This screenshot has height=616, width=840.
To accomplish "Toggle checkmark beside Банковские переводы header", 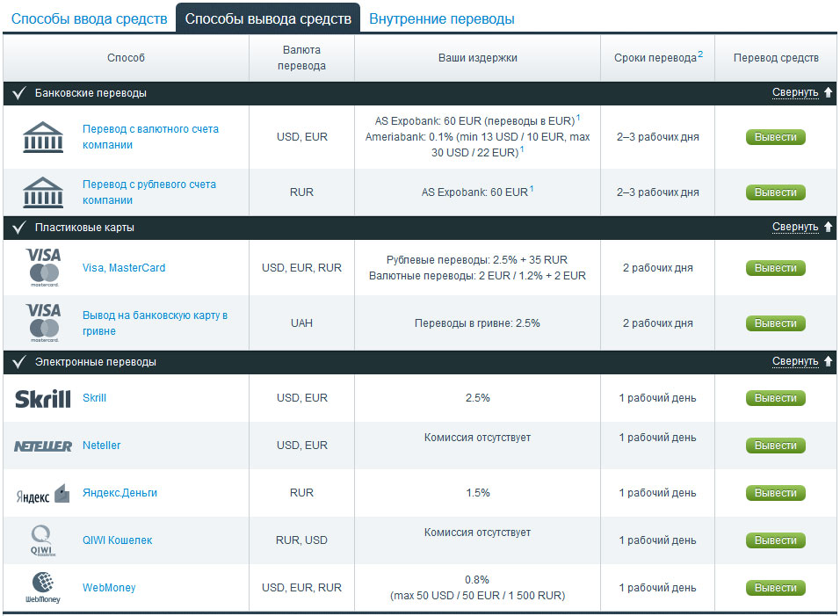I will tap(18, 93).
